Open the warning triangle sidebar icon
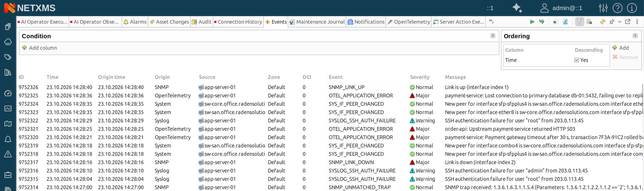The width and height of the screenshot is (644, 191). pyautogui.click(x=8, y=154)
